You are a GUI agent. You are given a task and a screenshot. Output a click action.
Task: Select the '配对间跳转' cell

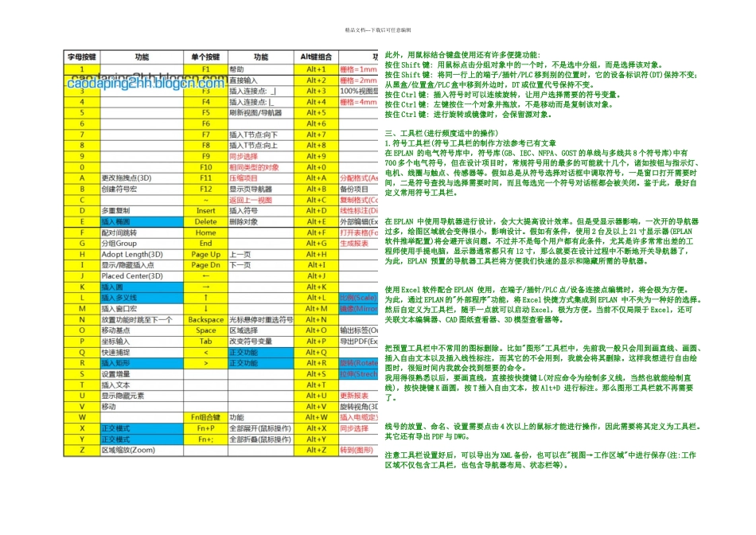142,232
